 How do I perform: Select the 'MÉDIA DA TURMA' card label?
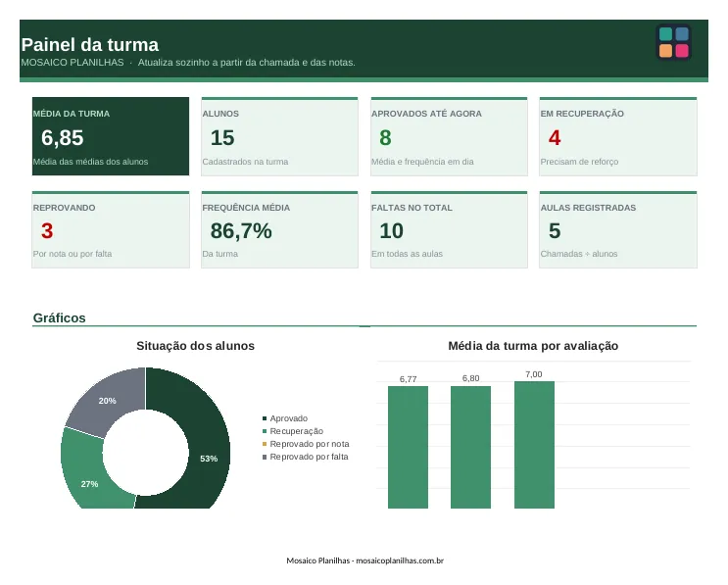(71, 114)
